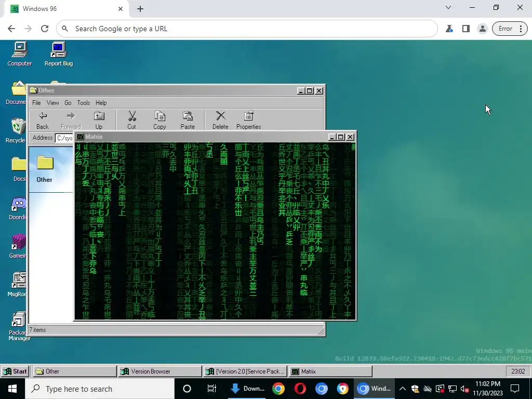Click the Copy toolbar icon
Viewport: 532px width, 399px height.
pos(159,121)
